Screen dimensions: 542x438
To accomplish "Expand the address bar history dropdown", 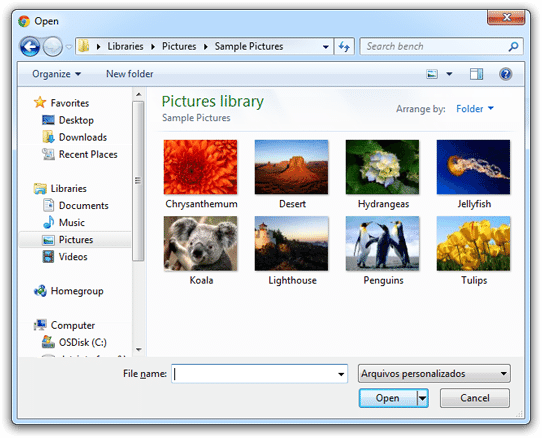I will pos(325,47).
